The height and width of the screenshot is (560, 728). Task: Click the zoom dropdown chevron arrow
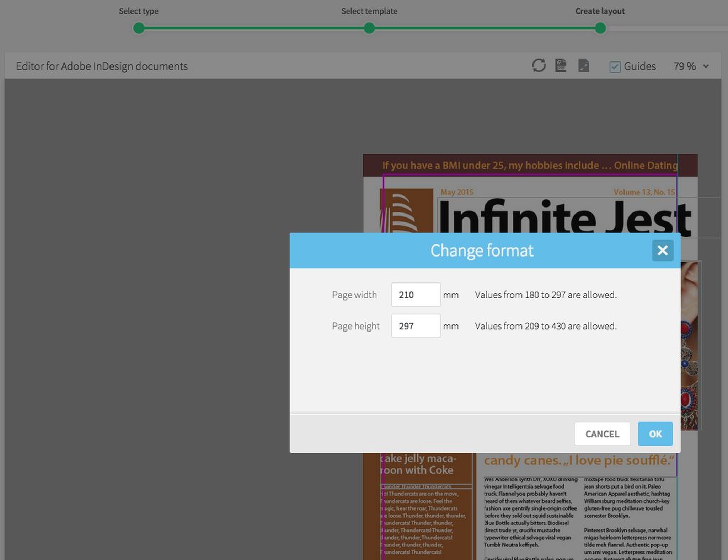point(706,66)
